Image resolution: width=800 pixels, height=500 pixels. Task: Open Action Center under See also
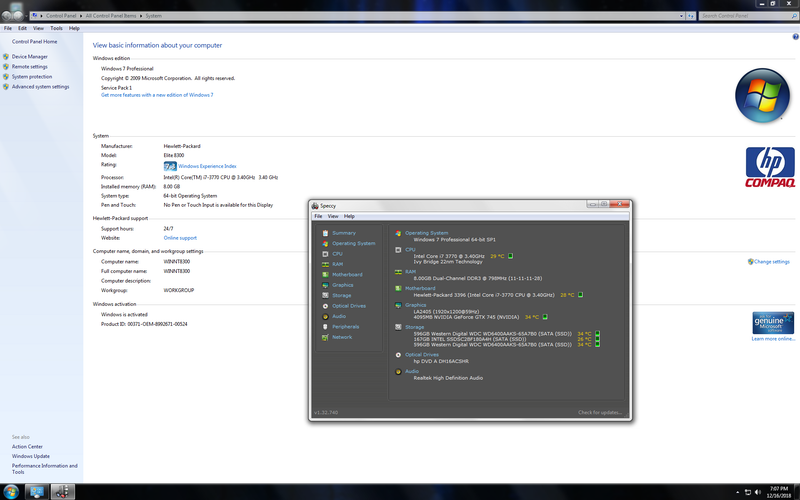click(x=27, y=446)
